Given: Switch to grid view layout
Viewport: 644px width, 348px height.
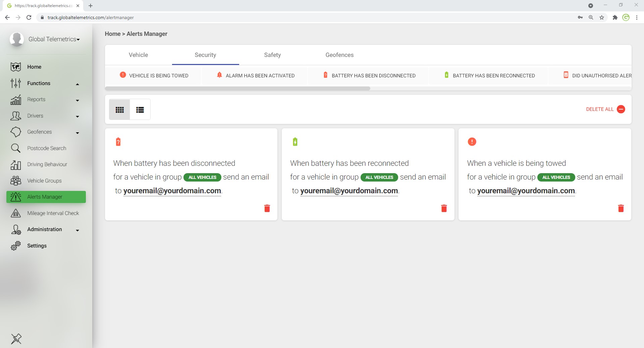Looking at the screenshot, I should pos(119,110).
